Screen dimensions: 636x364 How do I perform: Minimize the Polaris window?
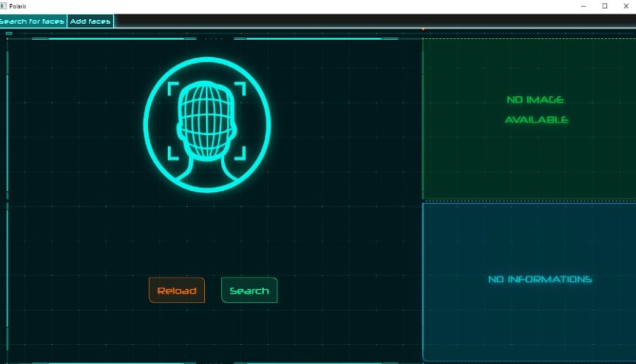click(584, 6)
